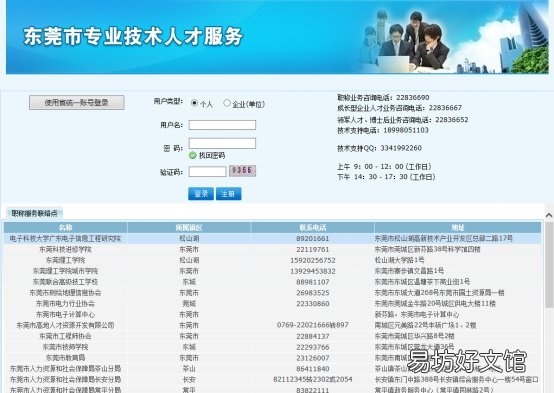Click phone number 0769-22021666转897
554x393 pixels.
[x=313, y=325]
